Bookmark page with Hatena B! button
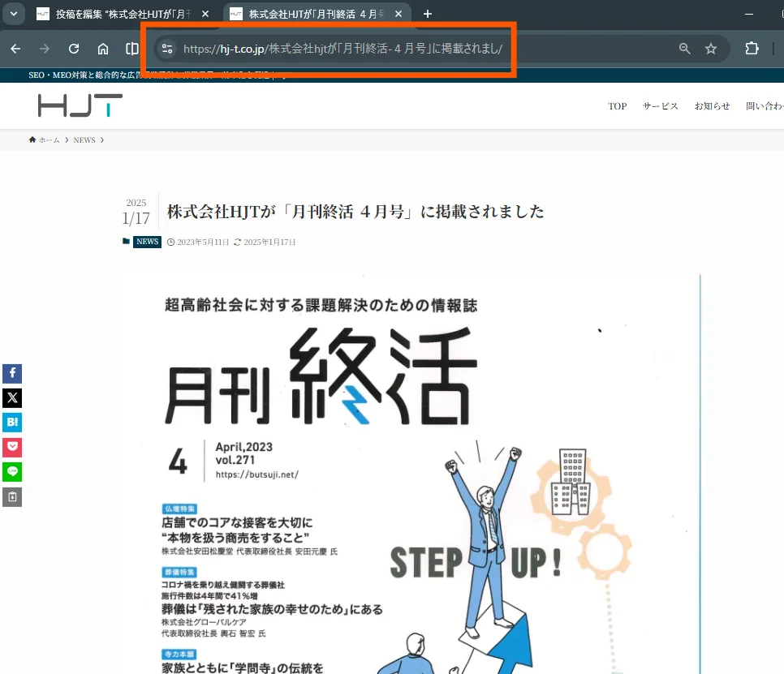Viewport: 784px width, 674px height. point(12,423)
